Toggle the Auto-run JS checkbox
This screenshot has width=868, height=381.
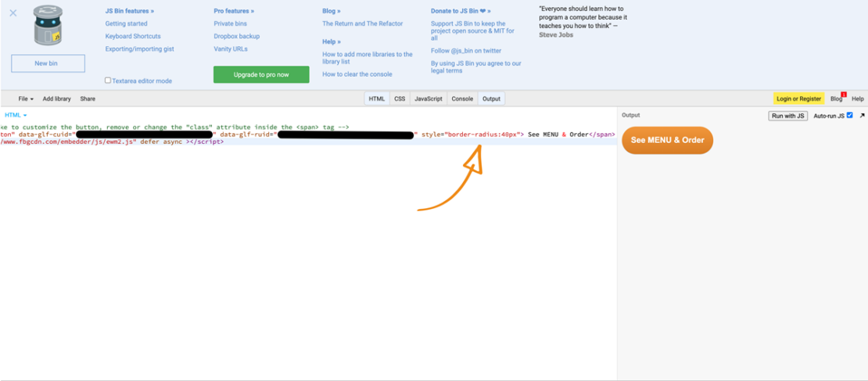[x=850, y=116]
